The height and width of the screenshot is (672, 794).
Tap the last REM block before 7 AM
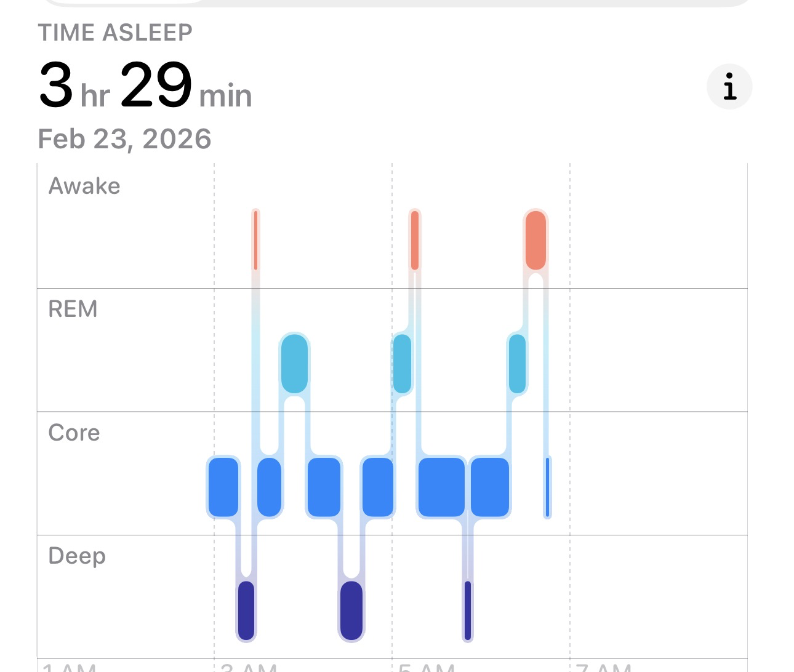click(518, 363)
